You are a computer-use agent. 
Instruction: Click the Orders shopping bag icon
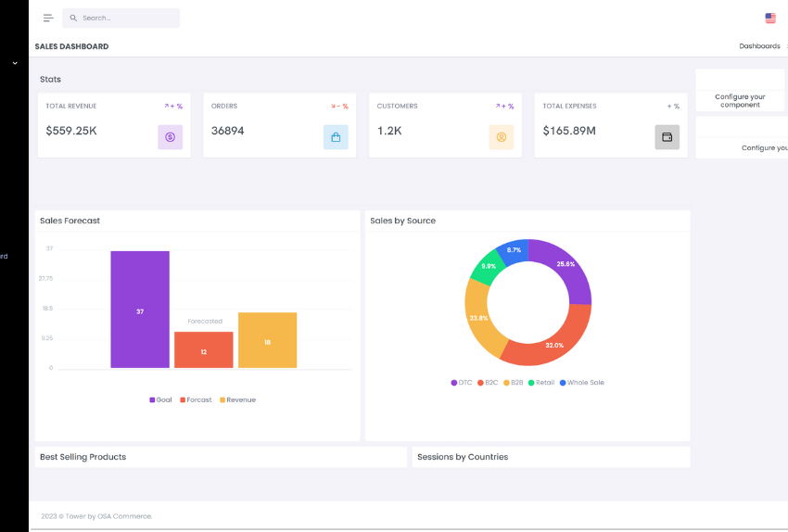tap(336, 137)
